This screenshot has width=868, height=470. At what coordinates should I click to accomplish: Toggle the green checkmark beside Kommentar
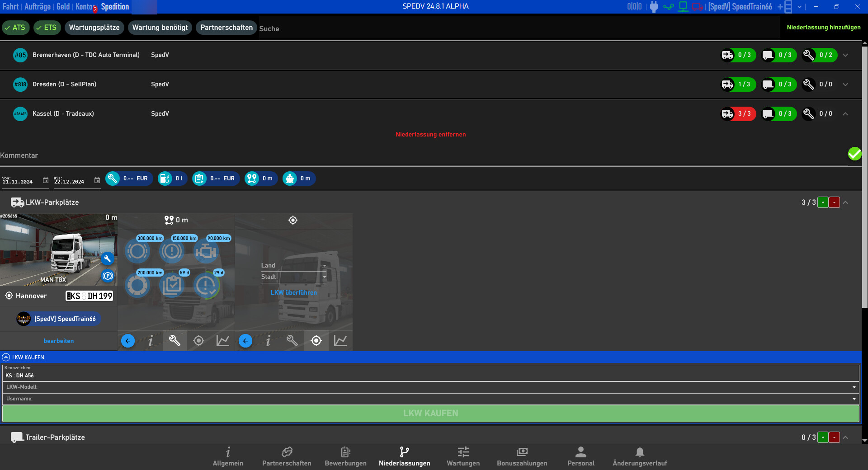click(x=854, y=154)
